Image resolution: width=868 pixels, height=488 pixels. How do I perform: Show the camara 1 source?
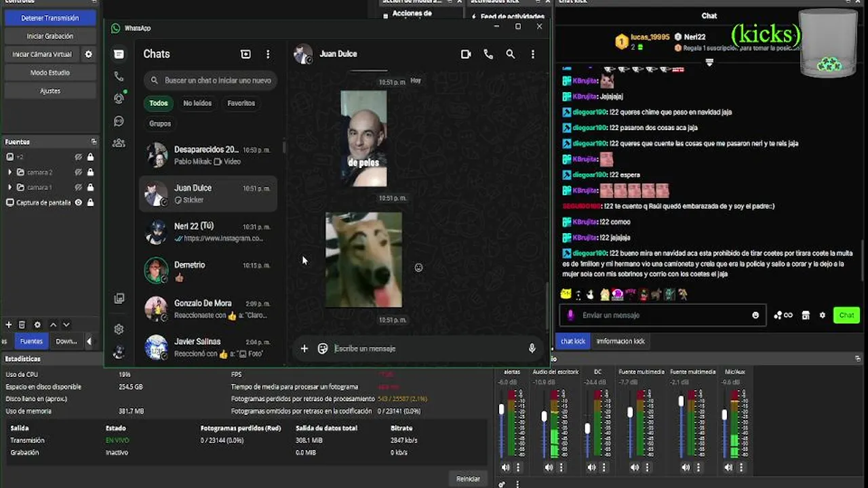tap(79, 188)
